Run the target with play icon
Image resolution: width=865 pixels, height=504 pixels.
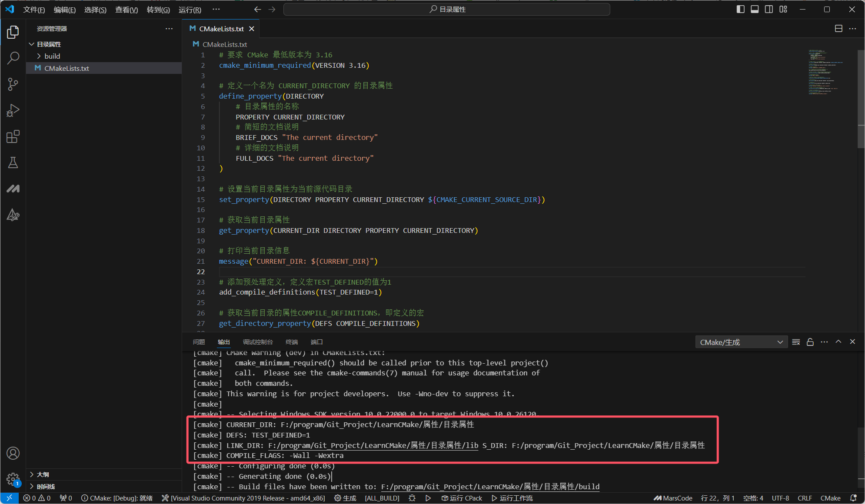428,498
